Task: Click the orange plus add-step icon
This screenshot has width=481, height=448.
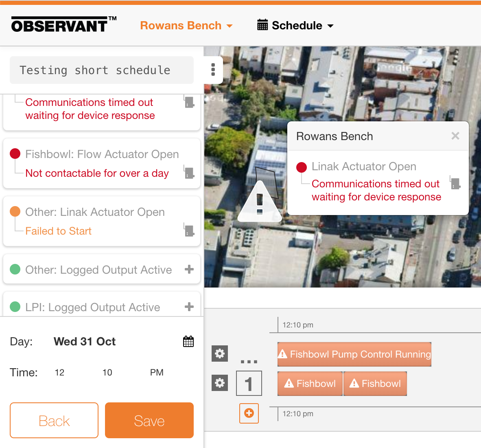Action: coord(249,413)
